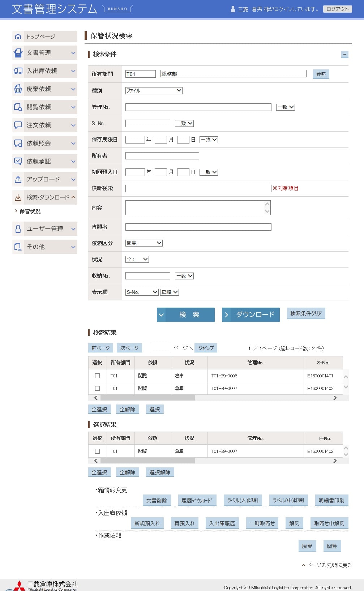Viewport: 364px width, 591px height.
Task: Click the 入出庫依頼 truck icon
Action: click(18, 71)
